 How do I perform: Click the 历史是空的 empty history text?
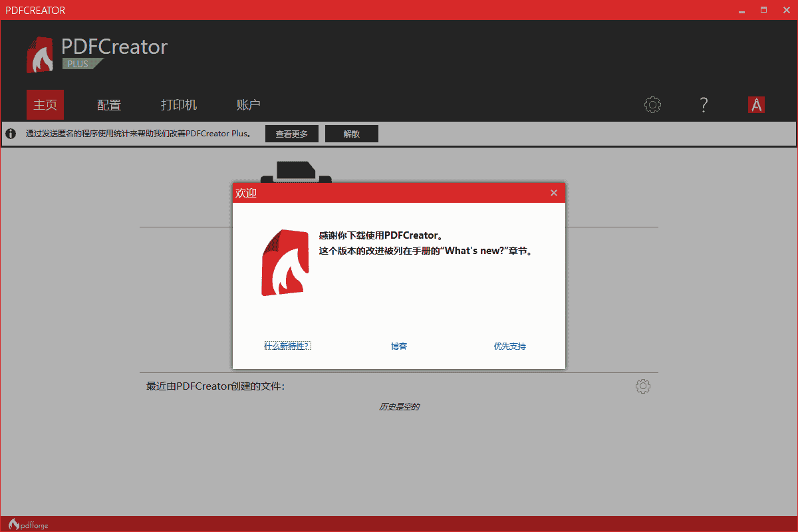point(398,406)
